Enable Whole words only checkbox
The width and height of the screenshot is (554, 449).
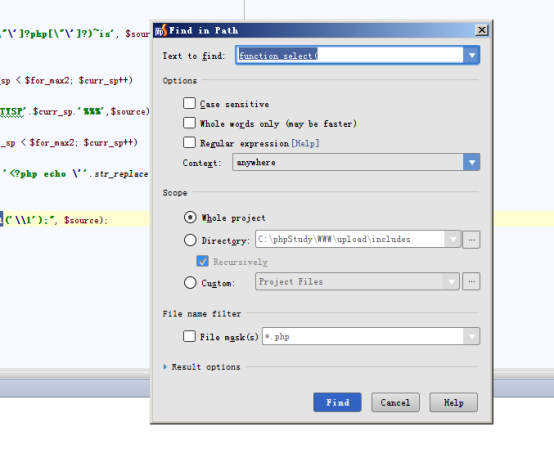coord(189,123)
